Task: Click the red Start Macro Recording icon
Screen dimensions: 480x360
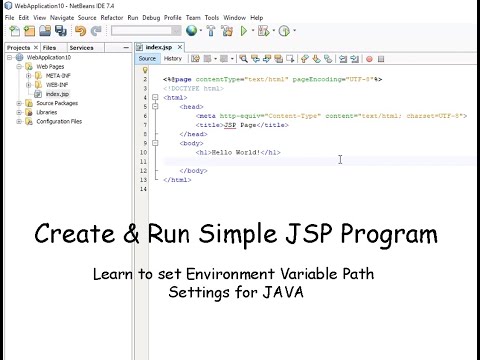Action: coord(369,59)
